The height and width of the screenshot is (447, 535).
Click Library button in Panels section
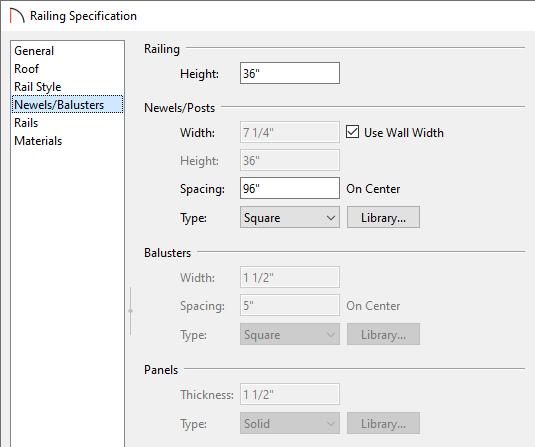[383, 423]
